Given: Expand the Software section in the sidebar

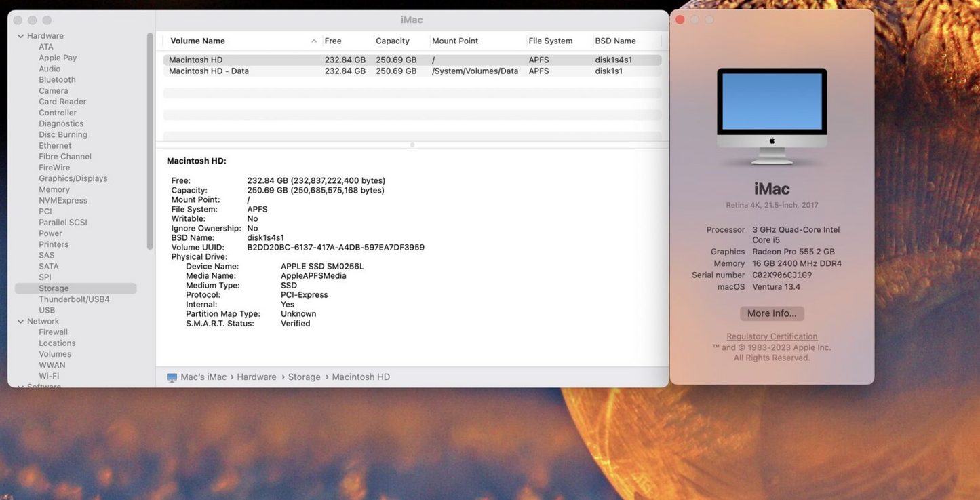Looking at the screenshot, I should tap(20, 387).
